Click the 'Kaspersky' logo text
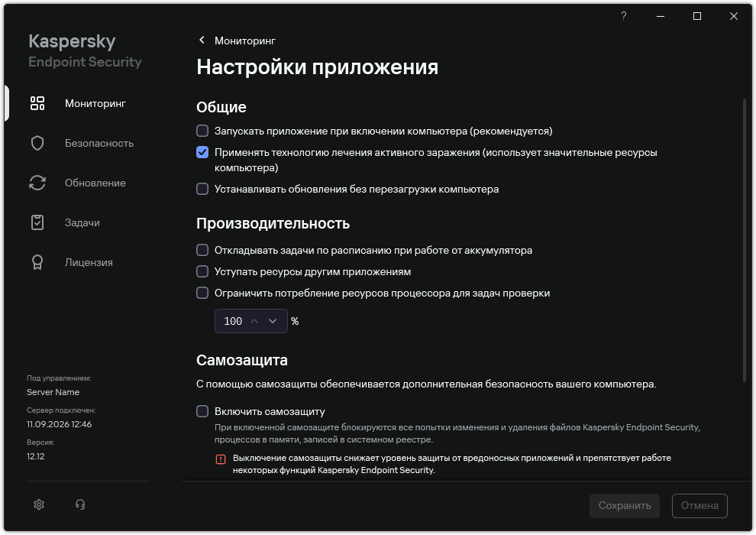756x535 pixels. coord(72,41)
